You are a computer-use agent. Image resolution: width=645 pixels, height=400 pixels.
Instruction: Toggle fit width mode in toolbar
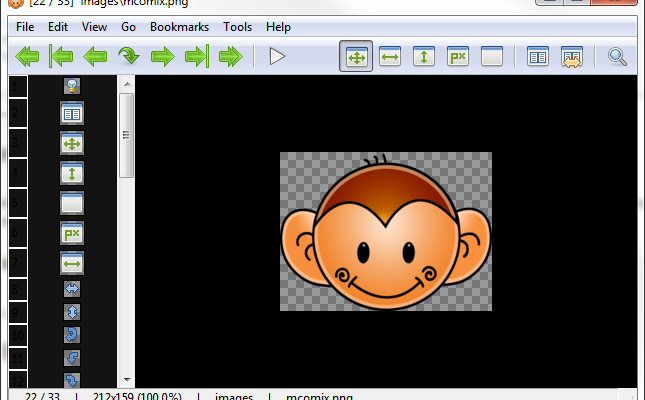click(x=390, y=56)
